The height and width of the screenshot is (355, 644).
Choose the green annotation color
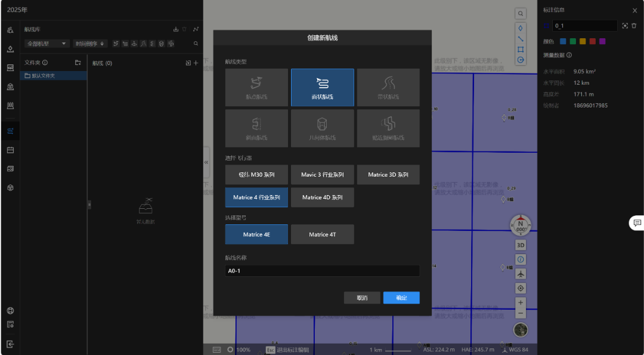pos(572,42)
